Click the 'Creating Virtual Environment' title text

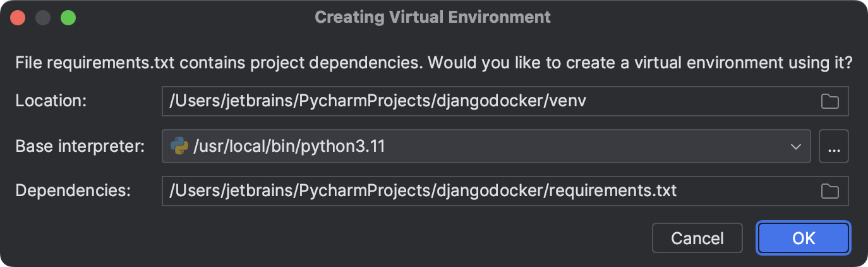coord(433,17)
